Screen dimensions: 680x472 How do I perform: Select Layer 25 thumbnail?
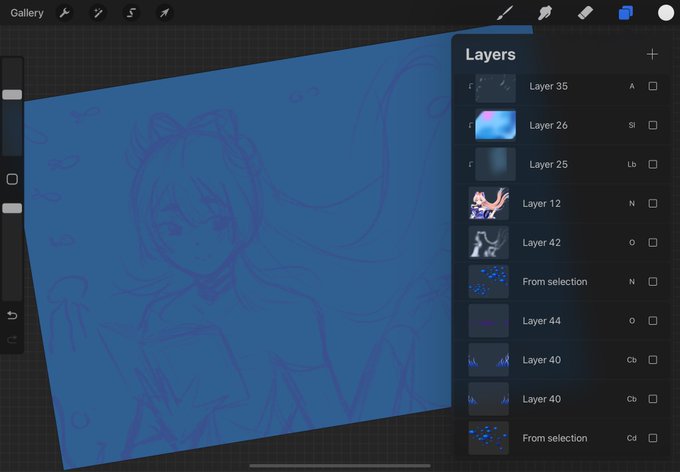coord(495,164)
